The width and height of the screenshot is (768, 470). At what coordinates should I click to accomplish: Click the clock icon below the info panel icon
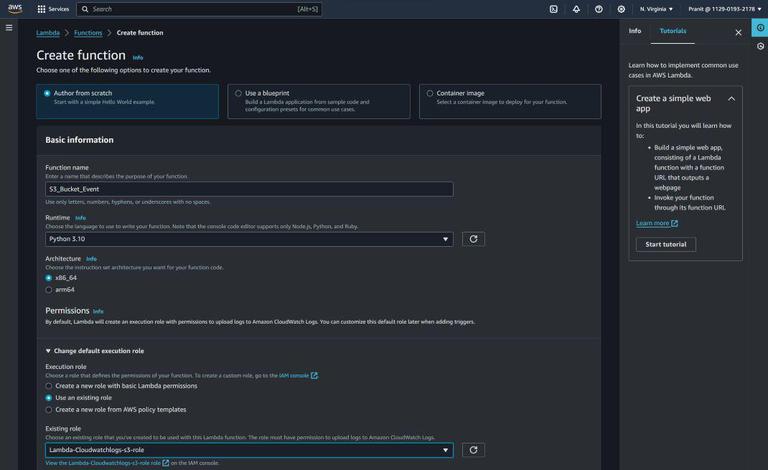pyautogui.click(x=760, y=46)
